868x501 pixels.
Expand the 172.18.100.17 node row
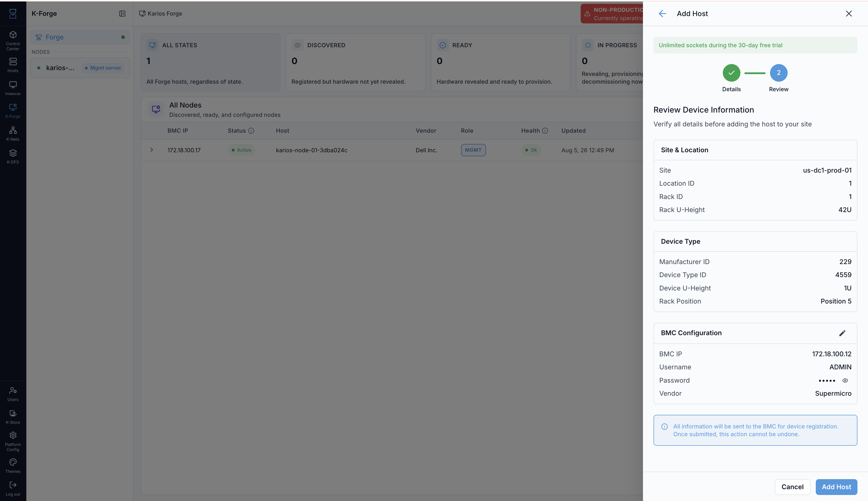coord(151,150)
